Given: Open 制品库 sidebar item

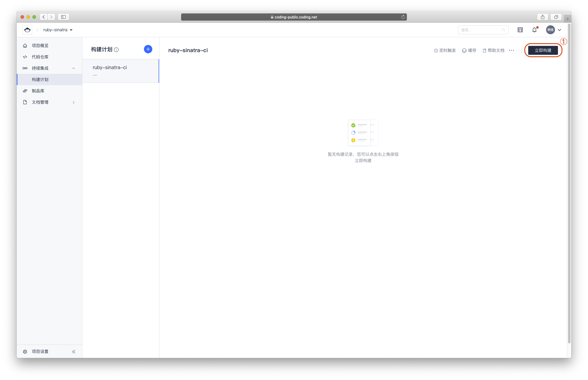Looking at the screenshot, I should 38,91.
